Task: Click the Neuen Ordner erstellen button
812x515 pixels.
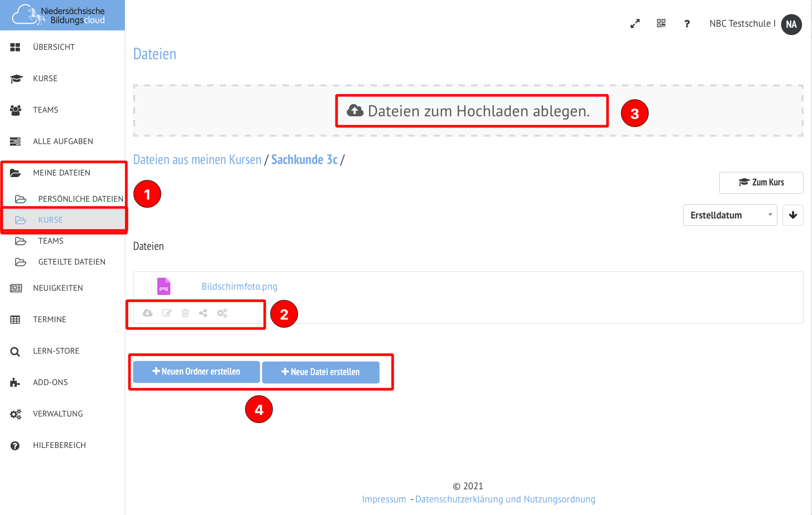Action: [197, 372]
